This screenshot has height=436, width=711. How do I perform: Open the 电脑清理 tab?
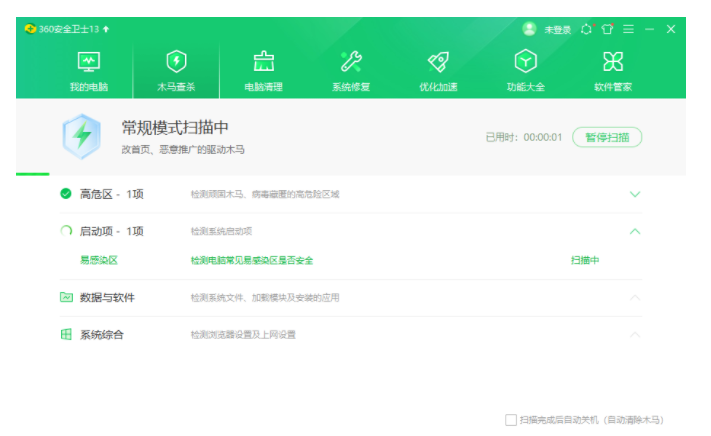coord(263,71)
